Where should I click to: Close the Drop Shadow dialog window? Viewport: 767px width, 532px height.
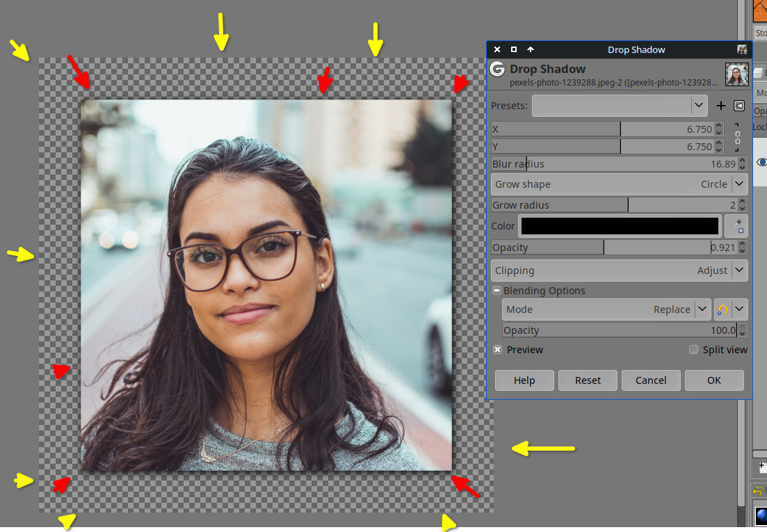click(497, 49)
